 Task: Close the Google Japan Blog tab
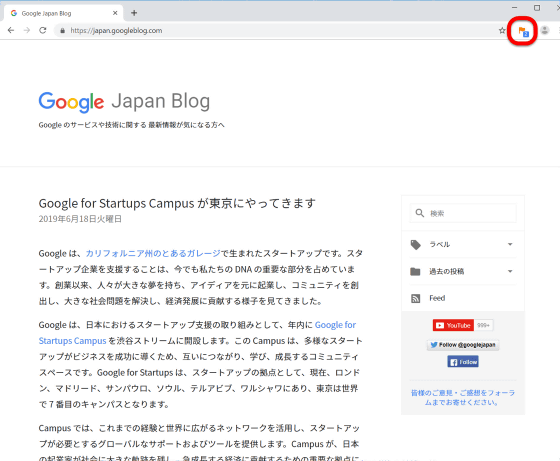click(x=115, y=13)
